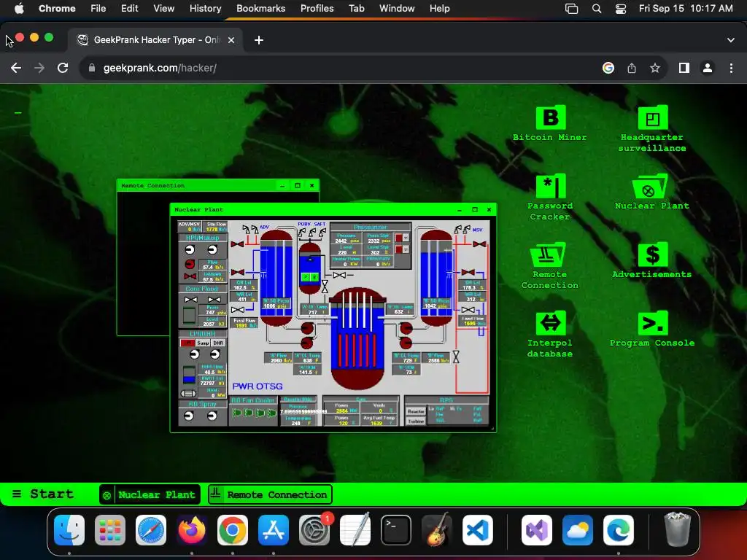Viewport: 747px width, 560px height.
Task: Open the Start menu in the green taskbar
Action: pyautogui.click(x=42, y=494)
